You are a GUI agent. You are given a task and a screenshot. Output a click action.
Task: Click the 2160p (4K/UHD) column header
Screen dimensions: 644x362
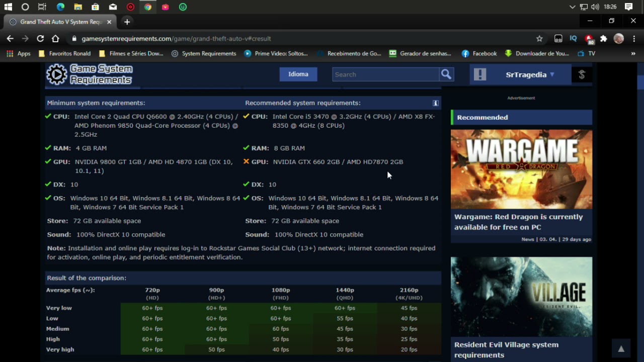click(x=409, y=294)
